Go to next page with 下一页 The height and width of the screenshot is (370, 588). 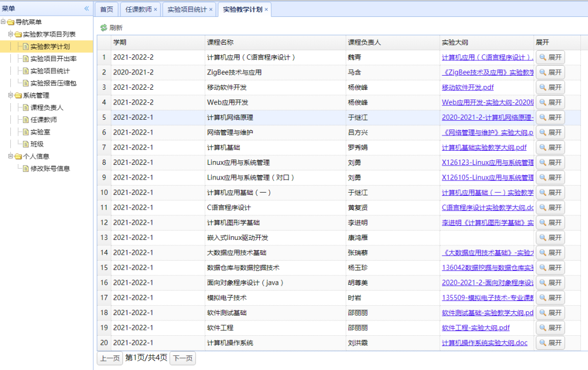182,358
